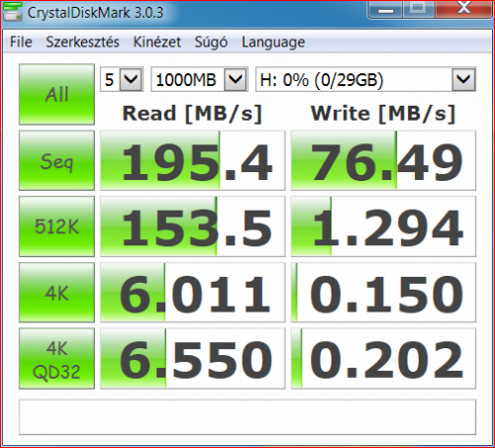Maximize the CrystalDiskMark window

[x=419, y=9]
